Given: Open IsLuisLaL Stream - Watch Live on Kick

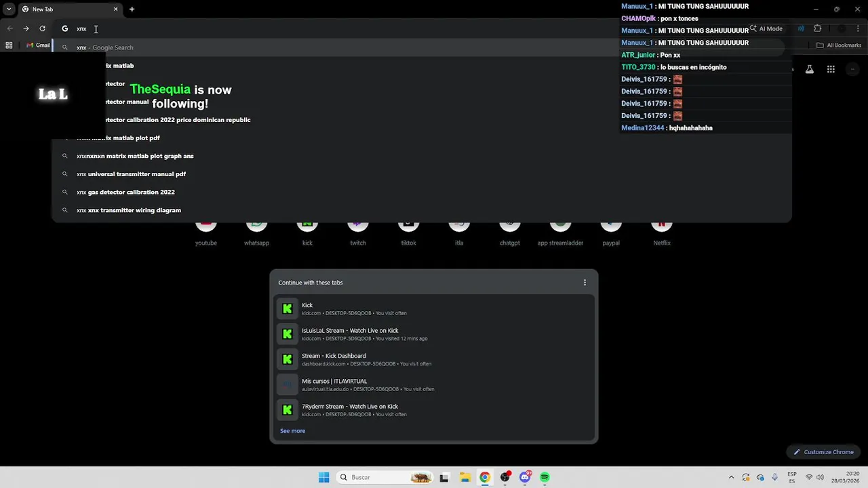Looking at the screenshot, I should (434, 334).
